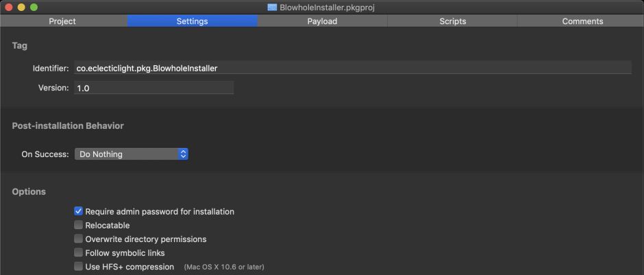Go to the Scripts tab
Viewport: 644px width, 275px height.
(452, 21)
